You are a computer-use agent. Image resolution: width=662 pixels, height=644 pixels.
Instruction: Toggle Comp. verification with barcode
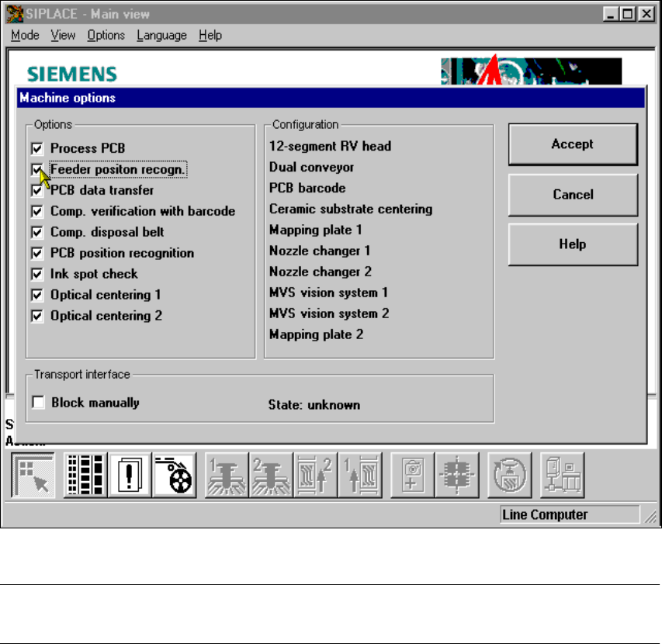pyautogui.click(x=37, y=211)
